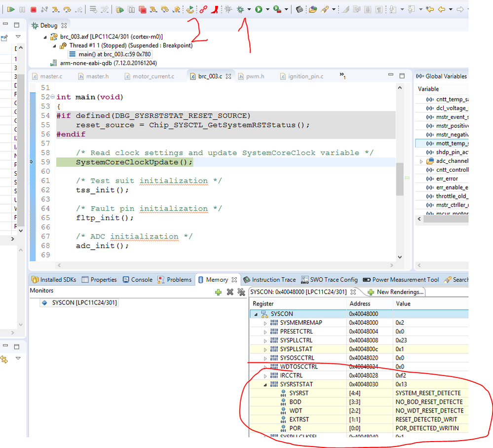Collapse the Thread #1 tree node
This screenshot has width=493, height=448.
pyautogui.click(x=54, y=46)
